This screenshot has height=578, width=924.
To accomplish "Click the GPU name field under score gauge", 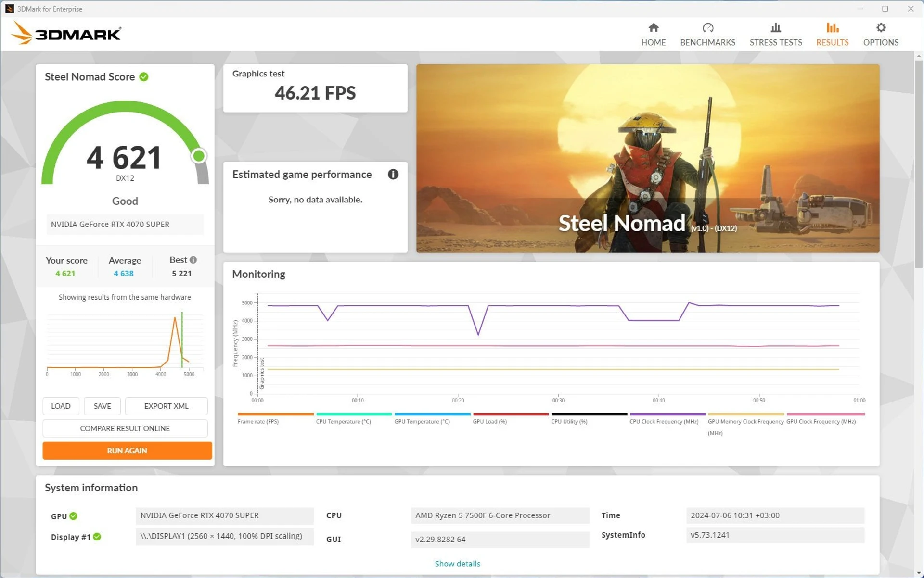I will tap(125, 225).
